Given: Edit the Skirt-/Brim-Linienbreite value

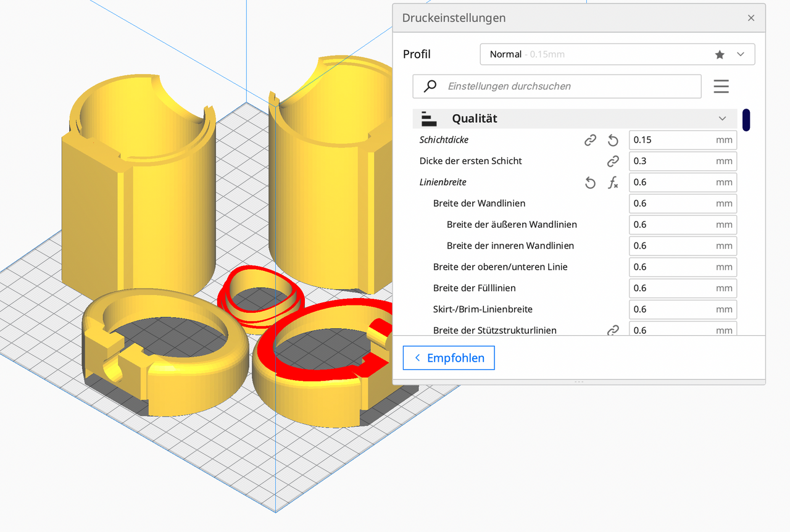Looking at the screenshot, I should point(683,309).
